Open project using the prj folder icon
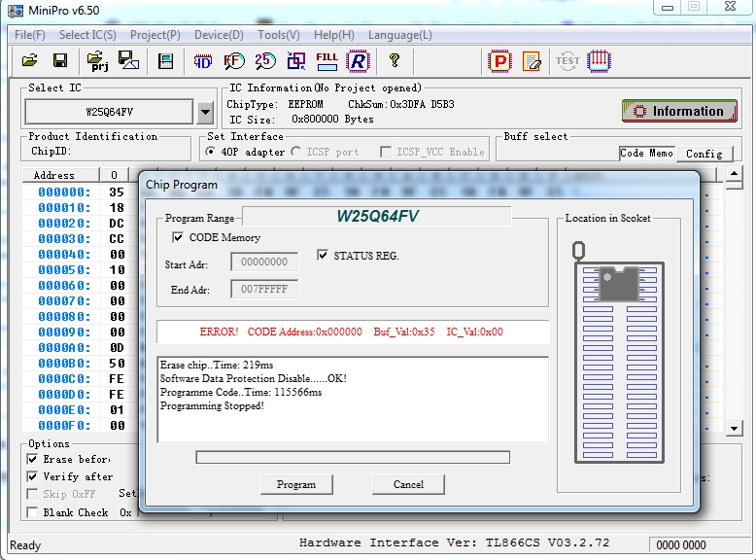Screen dimensions: 756x560 (x=97, y=61)
